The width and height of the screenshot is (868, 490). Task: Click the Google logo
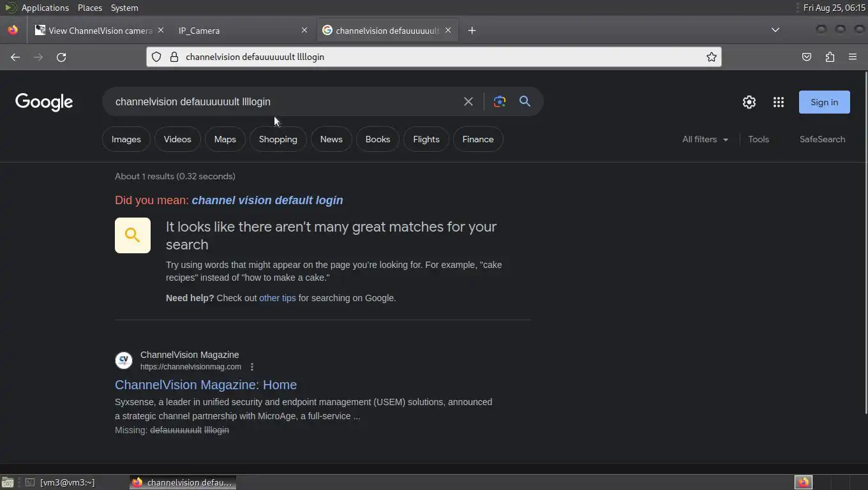[x=44, y=102]
